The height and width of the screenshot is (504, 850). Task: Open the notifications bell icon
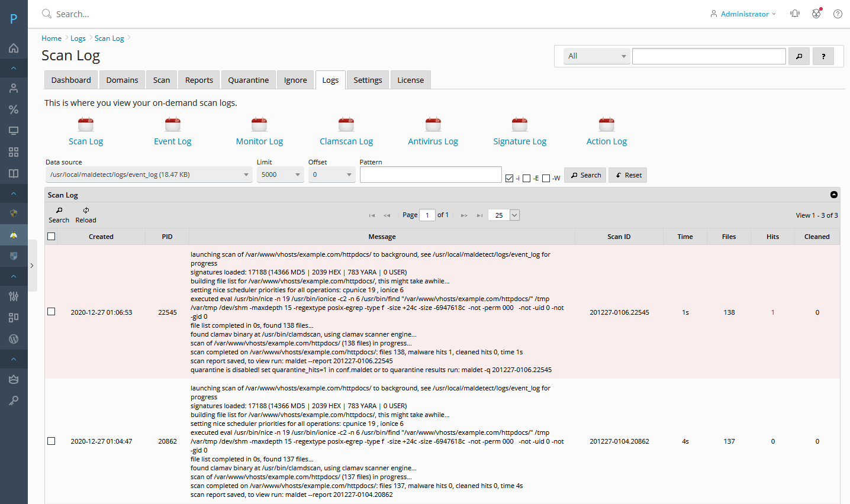point(795,14)
